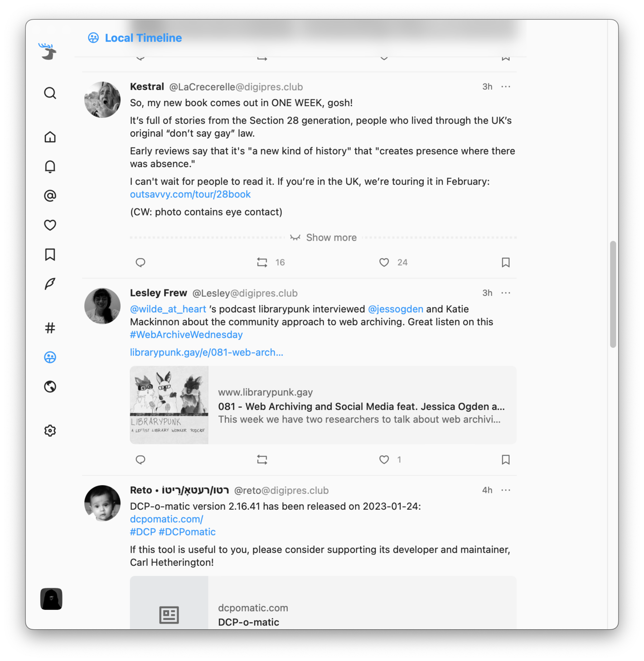Click the Local Timeline header title

143,38
